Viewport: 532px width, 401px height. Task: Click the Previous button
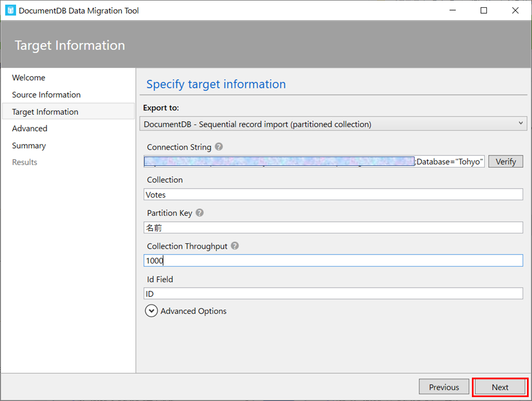(444, 387)
